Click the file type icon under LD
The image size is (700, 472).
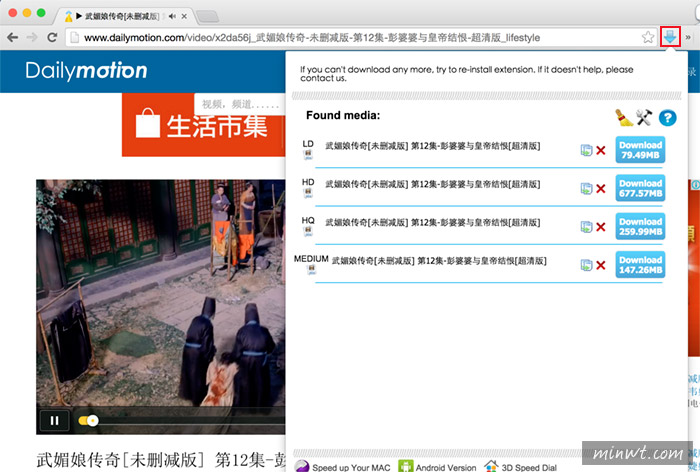pos(308,155)
